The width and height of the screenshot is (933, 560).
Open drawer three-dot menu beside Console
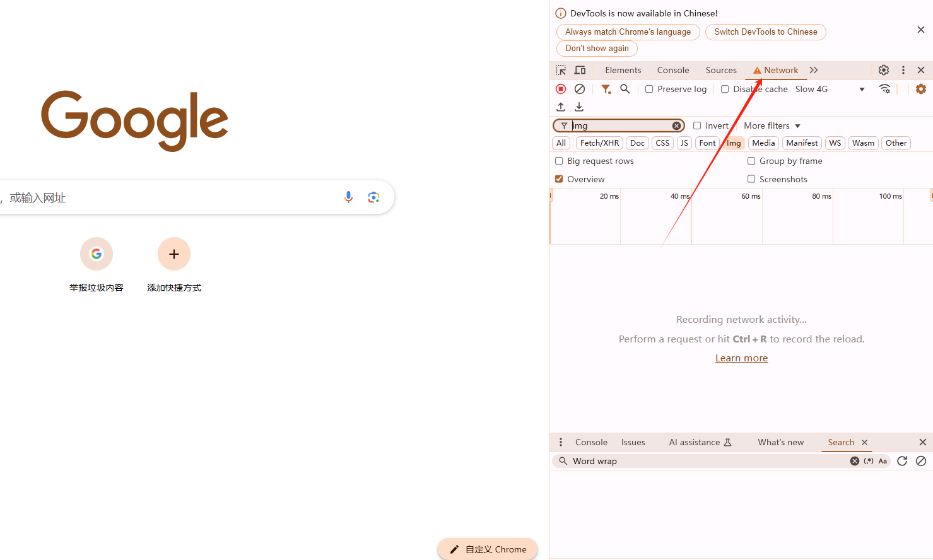[561, 442]
